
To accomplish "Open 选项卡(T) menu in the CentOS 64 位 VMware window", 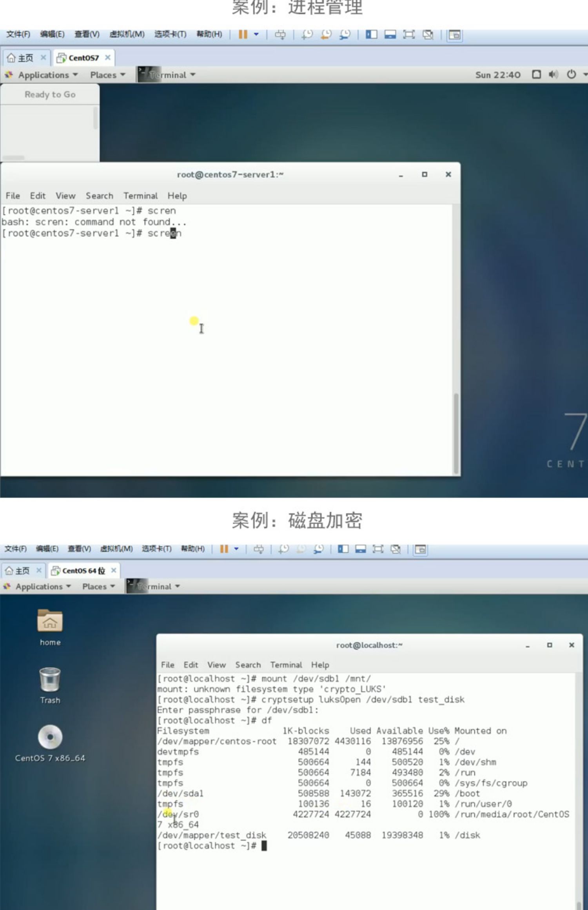I will click(x=156, y=549).
